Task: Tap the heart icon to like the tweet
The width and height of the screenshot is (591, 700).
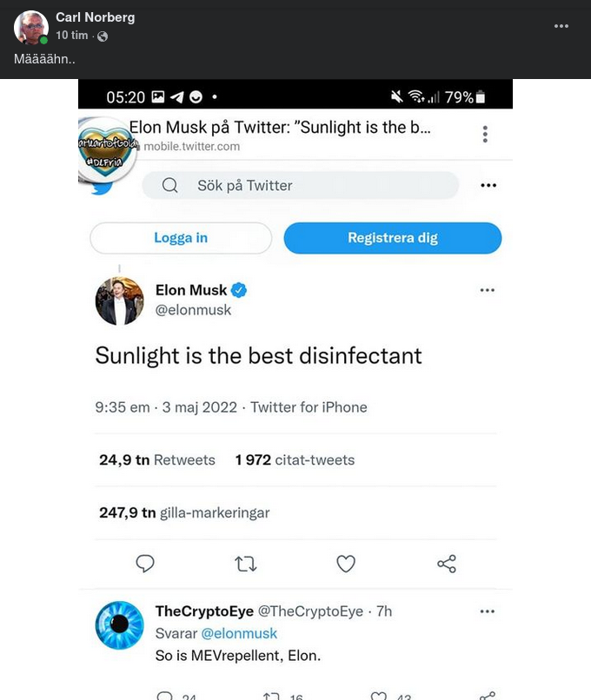Action: [x=346, y=564]
